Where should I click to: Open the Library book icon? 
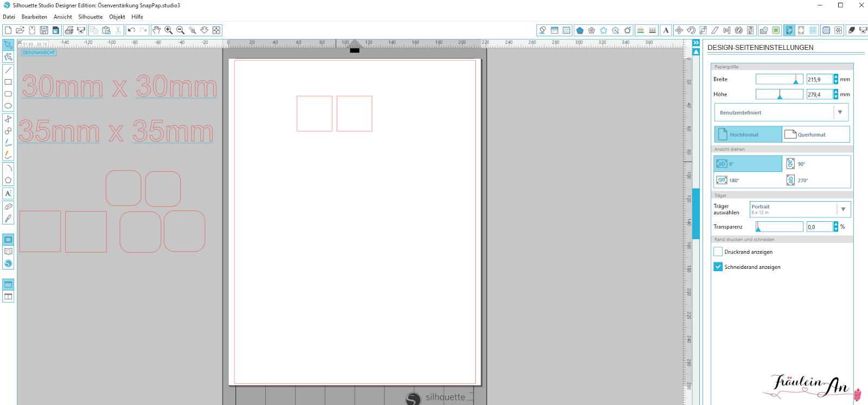coord(8,252)
